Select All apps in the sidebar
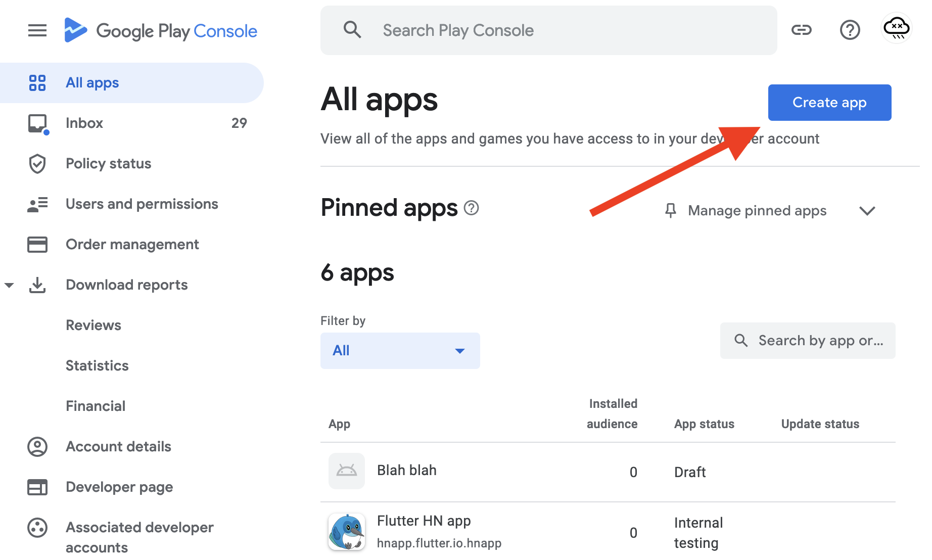The image size is (932, 560). click(92, 82)
